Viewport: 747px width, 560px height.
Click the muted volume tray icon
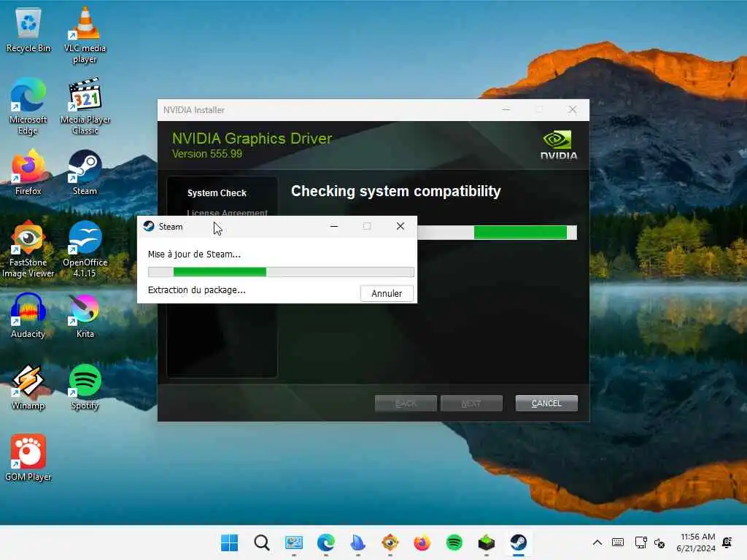tap(659, 542)
